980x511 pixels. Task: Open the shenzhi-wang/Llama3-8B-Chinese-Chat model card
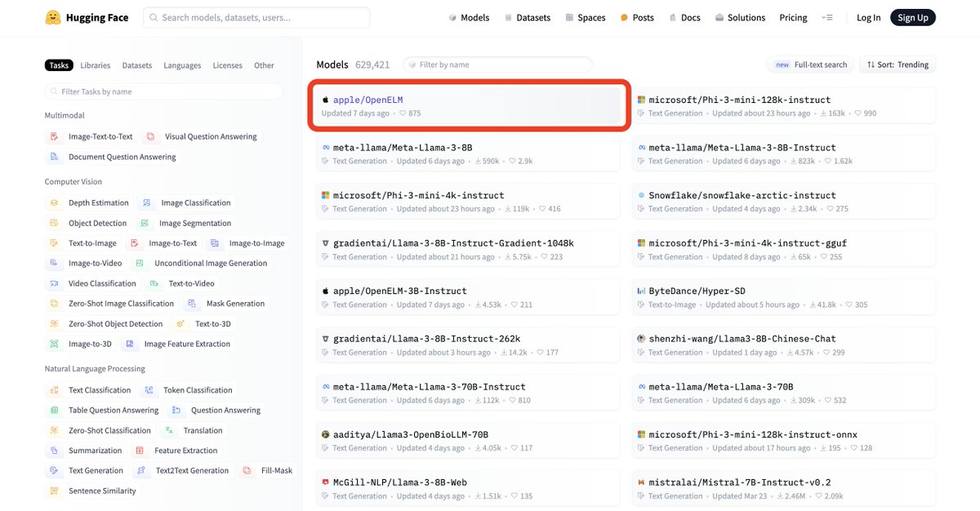(784, 345)
